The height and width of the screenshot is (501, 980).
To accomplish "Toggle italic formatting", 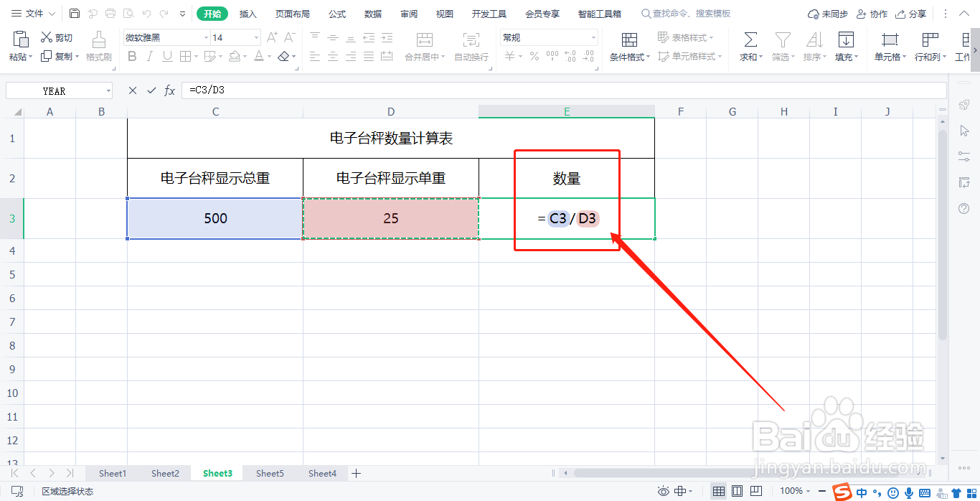I will (x=150, y=57).
